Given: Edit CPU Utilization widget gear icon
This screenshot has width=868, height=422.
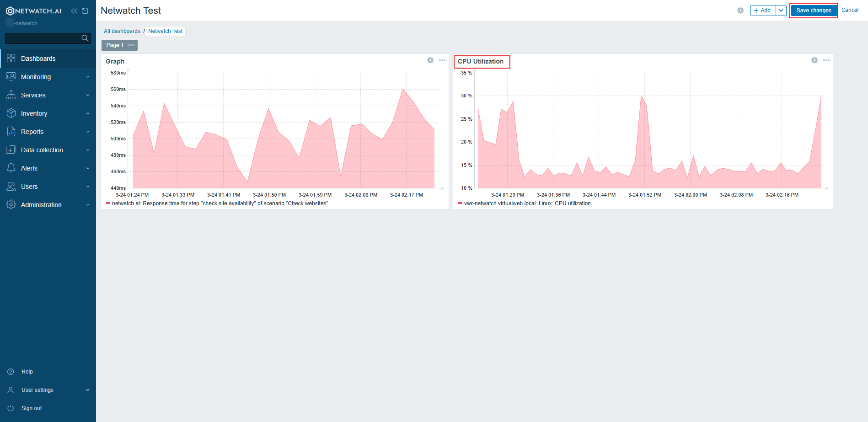Looking at the screenshot, I should tap(814, 60).
